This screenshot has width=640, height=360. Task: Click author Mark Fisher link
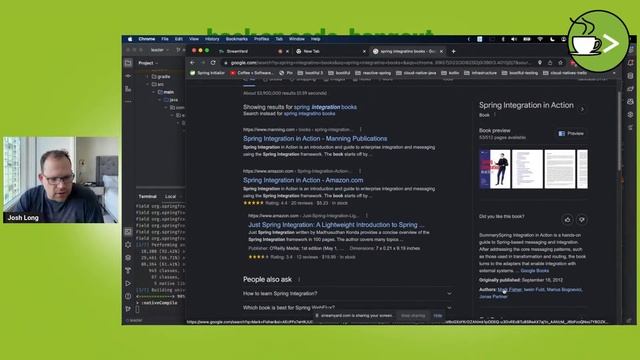click(x=509, y=289)
